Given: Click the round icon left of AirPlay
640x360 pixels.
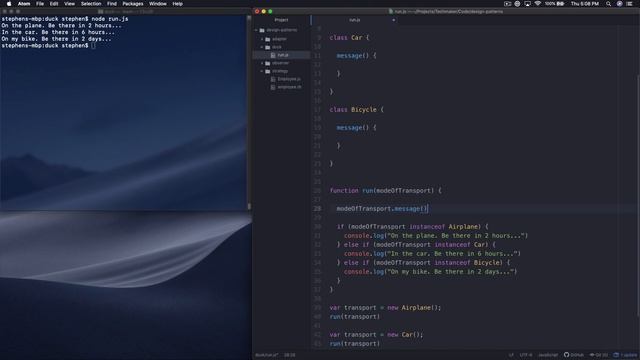Looking at the screenshot, I should click(x=517, y=4).
